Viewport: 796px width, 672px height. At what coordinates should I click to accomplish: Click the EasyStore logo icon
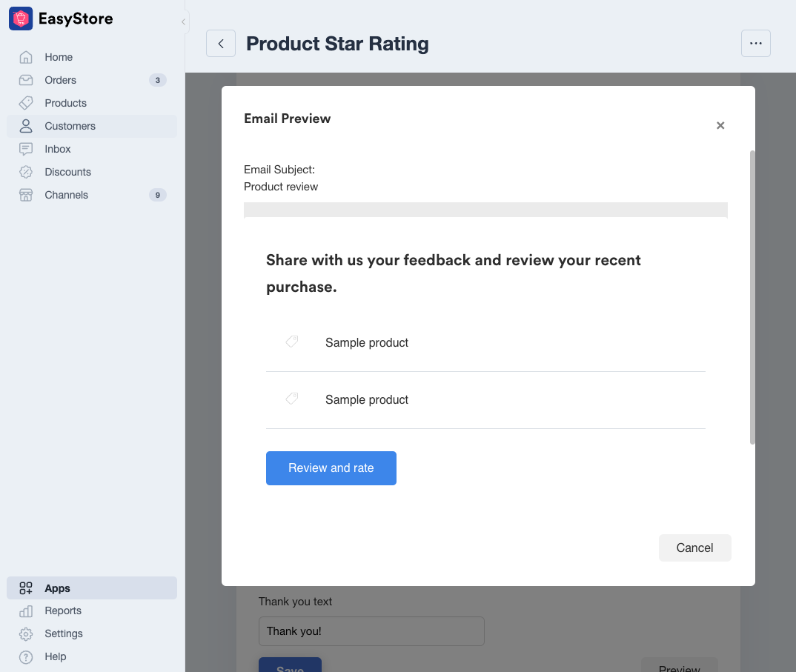point(21,19)
